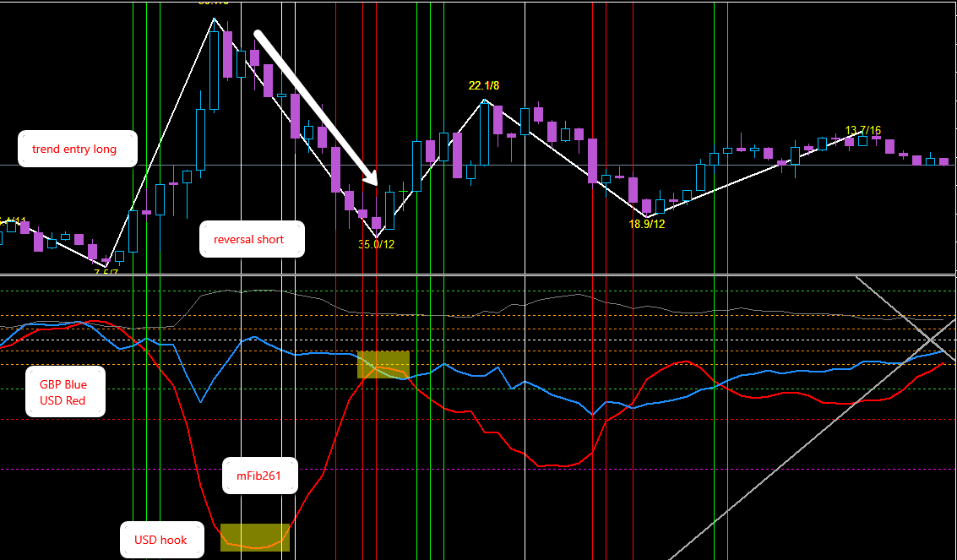Screen dimensions: 957x560
Task: Click the 18.9/12 swing low label
Action: (x=646, y=224)
